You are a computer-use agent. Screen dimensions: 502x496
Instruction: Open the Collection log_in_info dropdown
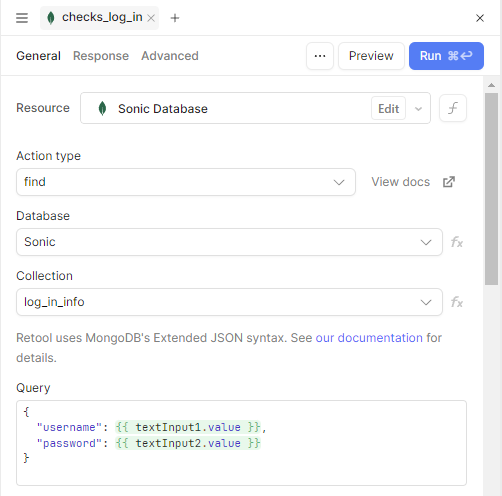(x=229, y=302)
